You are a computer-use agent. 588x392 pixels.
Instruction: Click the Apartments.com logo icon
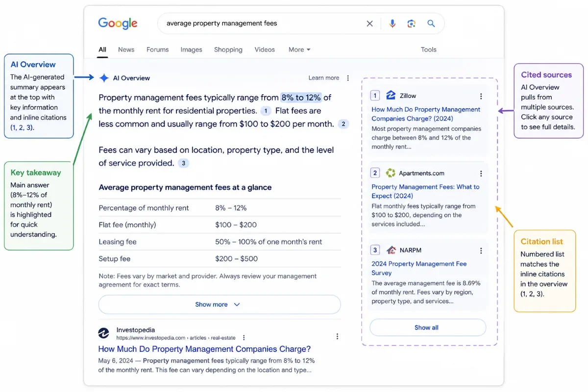(391, 173)
